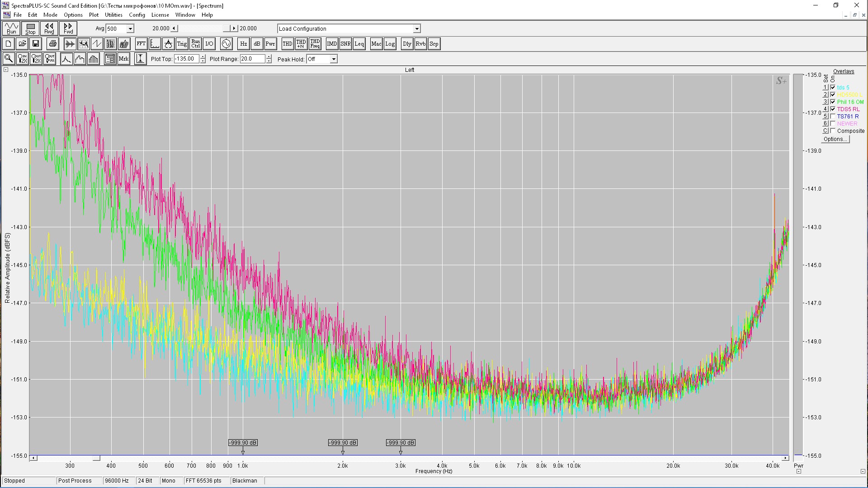The width and height of the screenshot is (868, 488).
Task: Click the Trig trigger button
Action: (x=182, y=44)
